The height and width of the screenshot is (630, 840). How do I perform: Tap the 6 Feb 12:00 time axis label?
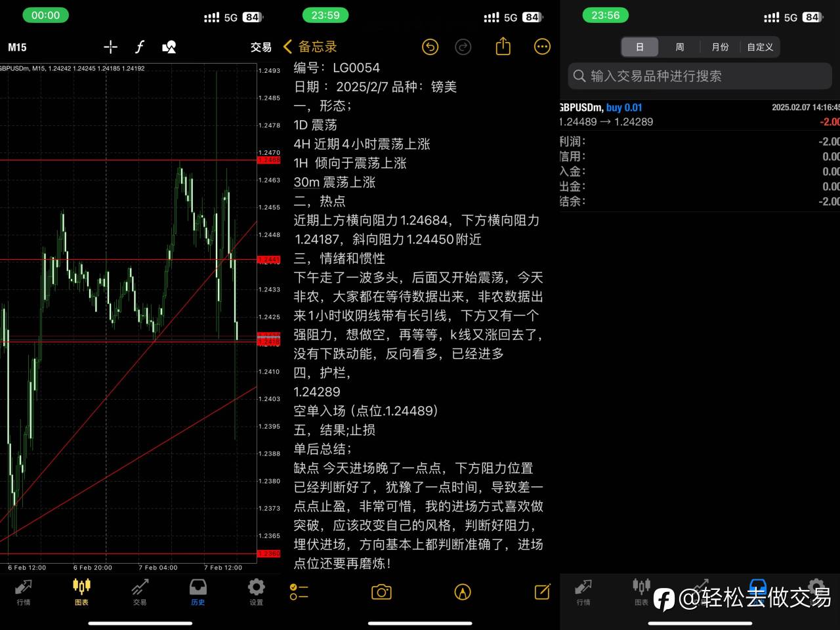pyautogui.click(x=27, y=568)
